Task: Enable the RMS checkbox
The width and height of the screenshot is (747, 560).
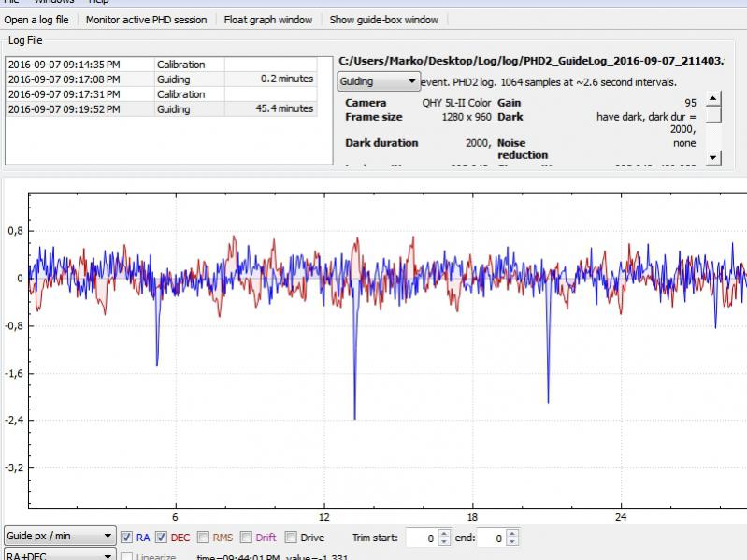Action: (203, 538)
